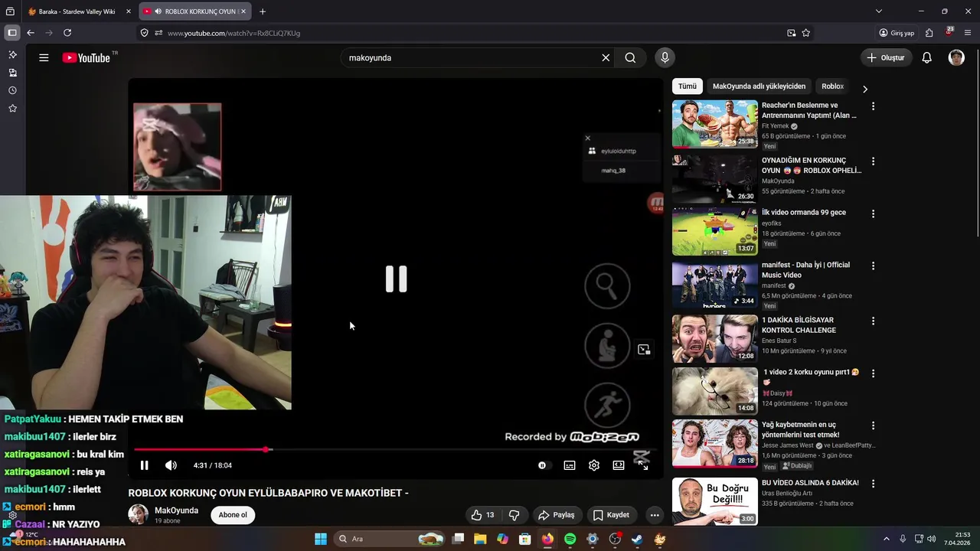Click the Giriş yap sign-in button
The image size is (980, 551).
click(897, 33)
